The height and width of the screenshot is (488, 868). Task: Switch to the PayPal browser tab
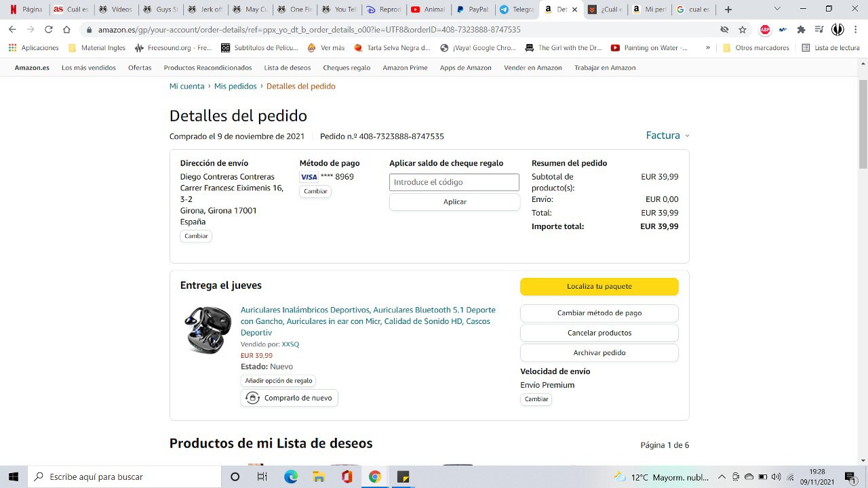point(473,9)
